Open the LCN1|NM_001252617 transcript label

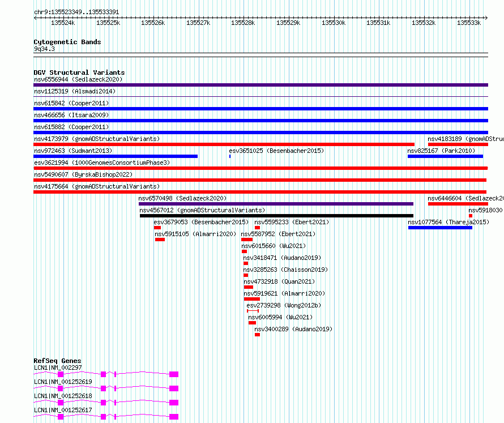[x=63, y=410]
